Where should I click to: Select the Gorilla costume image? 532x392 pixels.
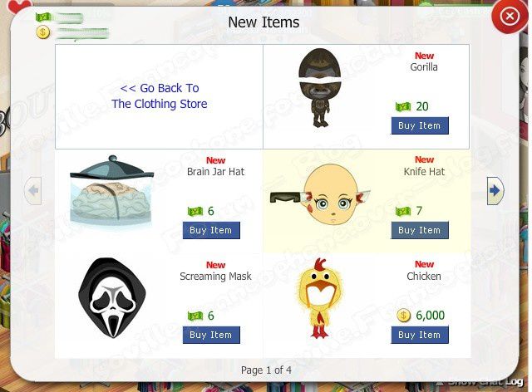tap(319, 87)
